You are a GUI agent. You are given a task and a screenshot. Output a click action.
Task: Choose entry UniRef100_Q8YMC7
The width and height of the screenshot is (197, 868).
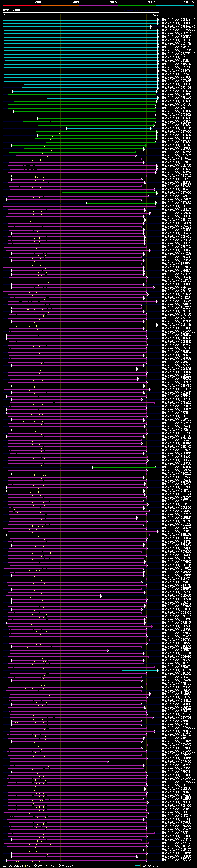(x=177, y=162)
